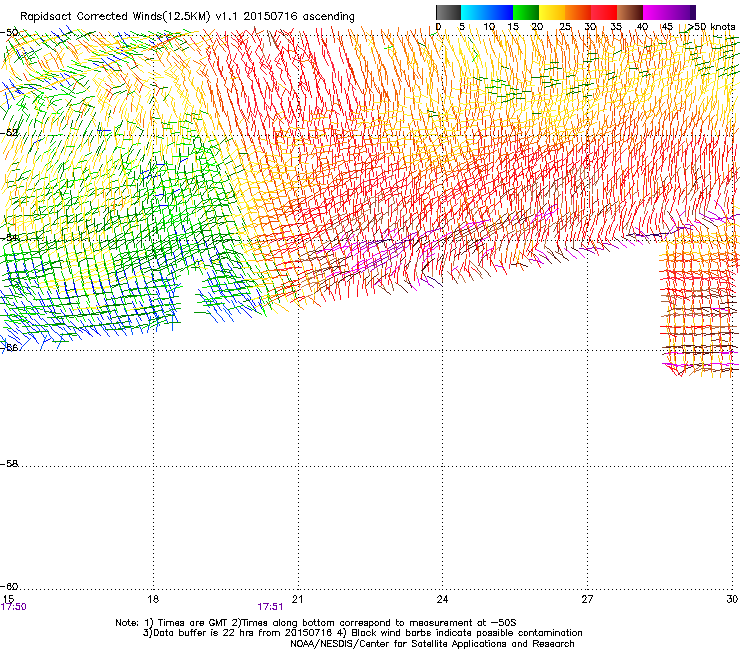Click the purple time stamp 17:50
The width and height of the screenshot is (740, 650).
(14, 607)
